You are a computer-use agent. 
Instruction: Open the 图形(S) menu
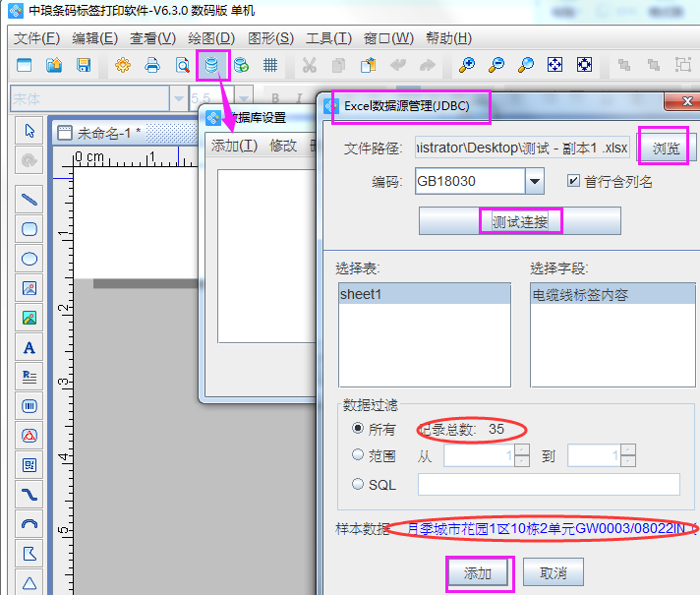coord(270,38)
